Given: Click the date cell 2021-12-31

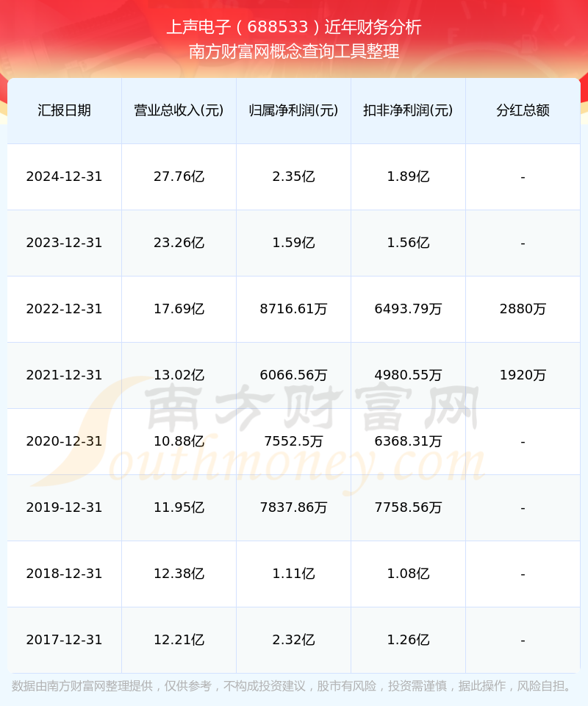Looking at the screenshot, I should click(65, 375).
